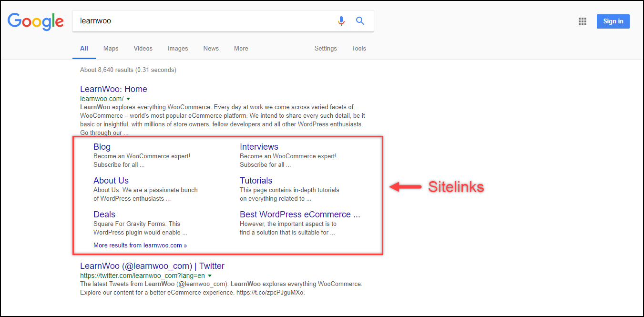Open the LearnWoo Twitter result
This screenshot has width=644, height=317.
pos(152,266)
